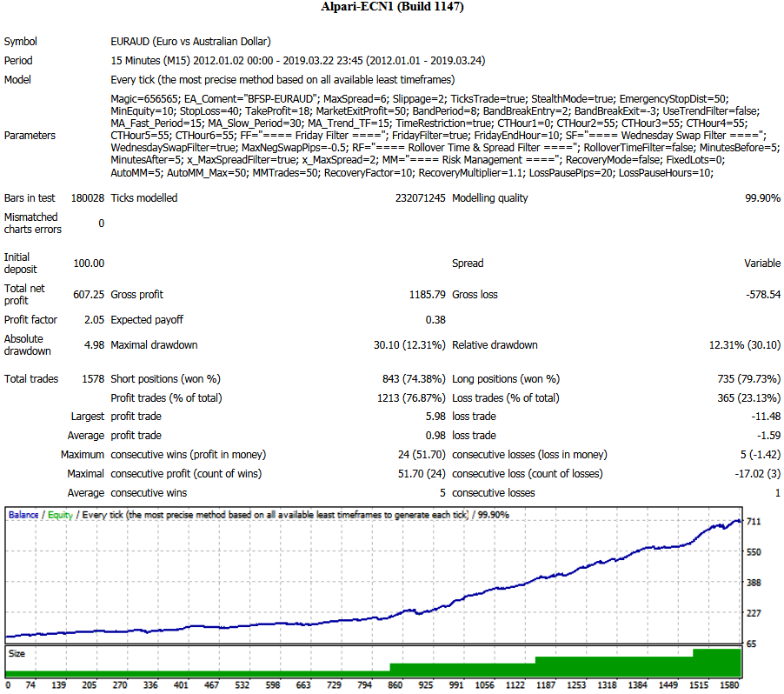Click the report title Alpari-ECN1 (Build 1147)

coord(392,7)
